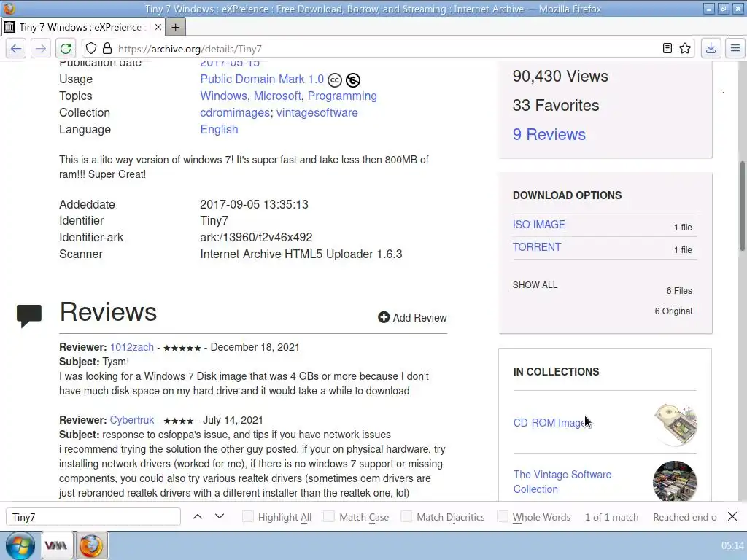Reload the page with the refresh icon
Viewport: 747px width, 560px height.
tap(66, 49)
